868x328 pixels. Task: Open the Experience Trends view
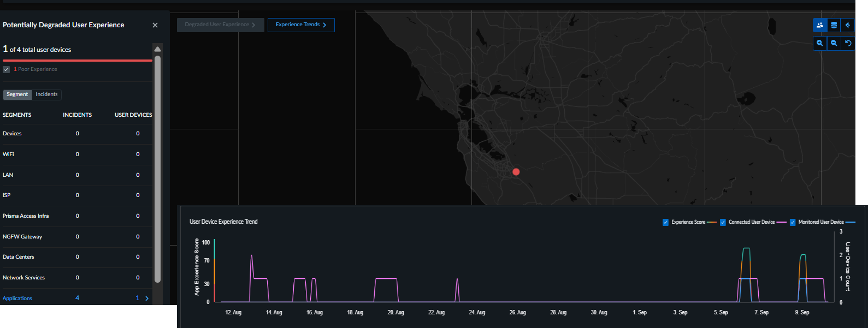[x=301, y=25]
